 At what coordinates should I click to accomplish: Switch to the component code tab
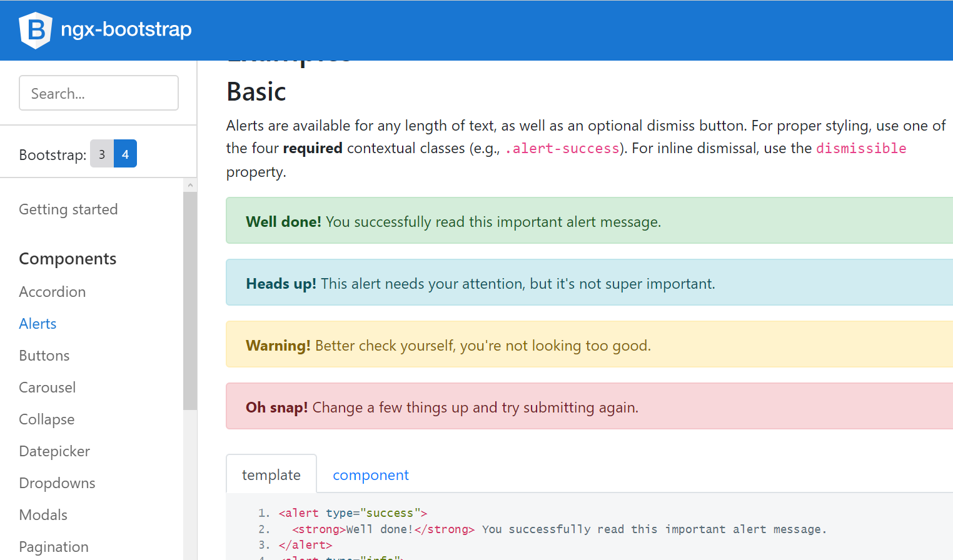click(371, 475)
